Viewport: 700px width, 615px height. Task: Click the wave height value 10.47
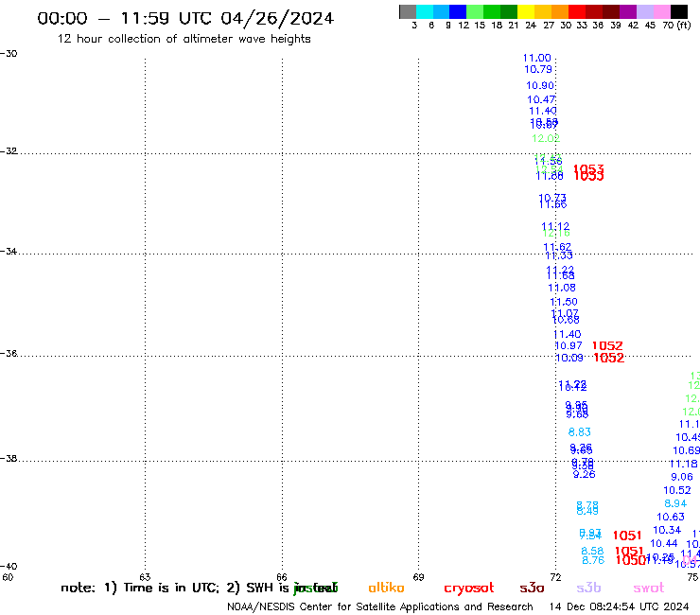[541, 99]
